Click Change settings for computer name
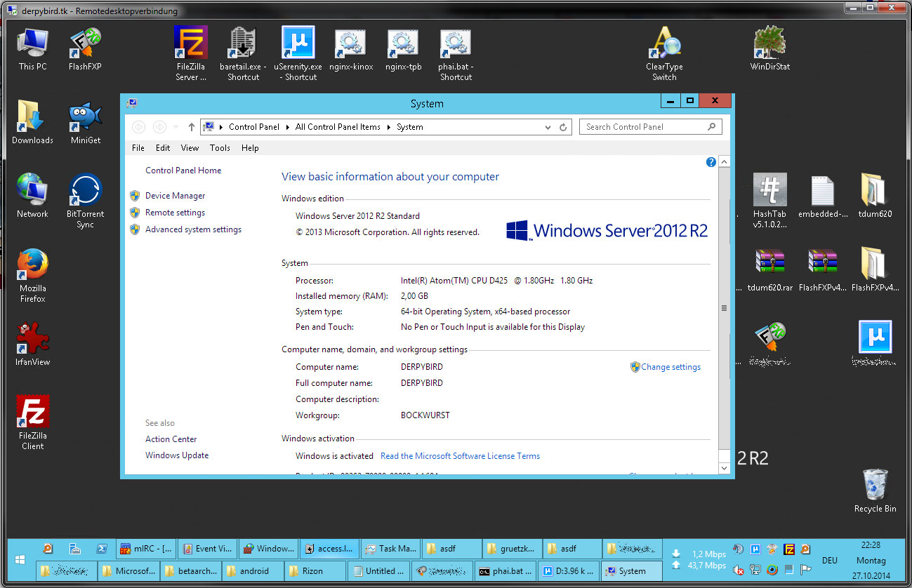Screen dimensions: 912x588 670,367
